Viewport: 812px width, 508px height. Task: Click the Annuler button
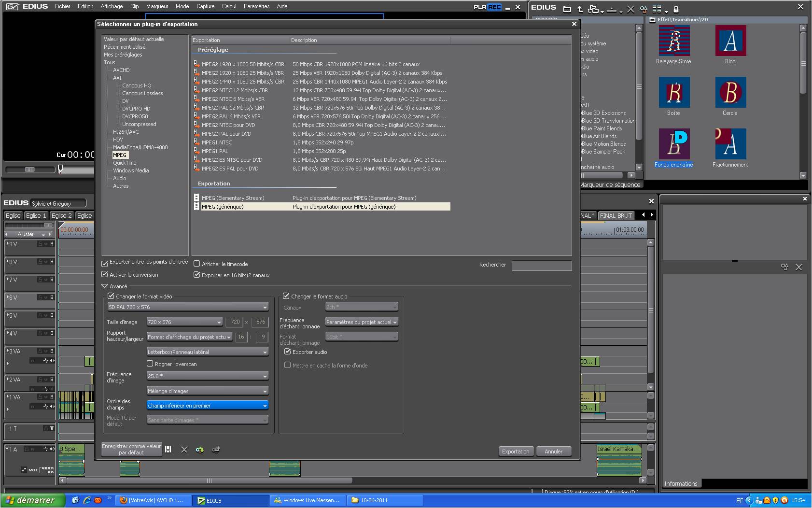click(553, 452)
